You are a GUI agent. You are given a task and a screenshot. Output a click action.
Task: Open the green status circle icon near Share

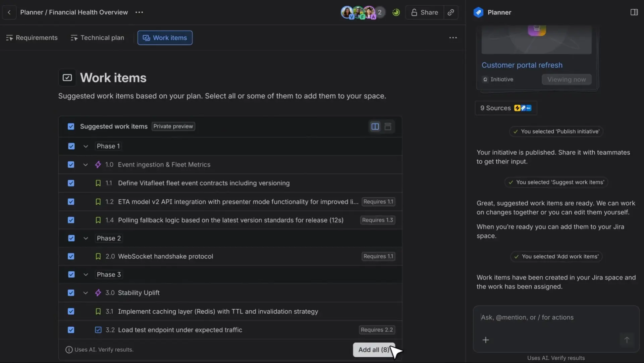396,12
